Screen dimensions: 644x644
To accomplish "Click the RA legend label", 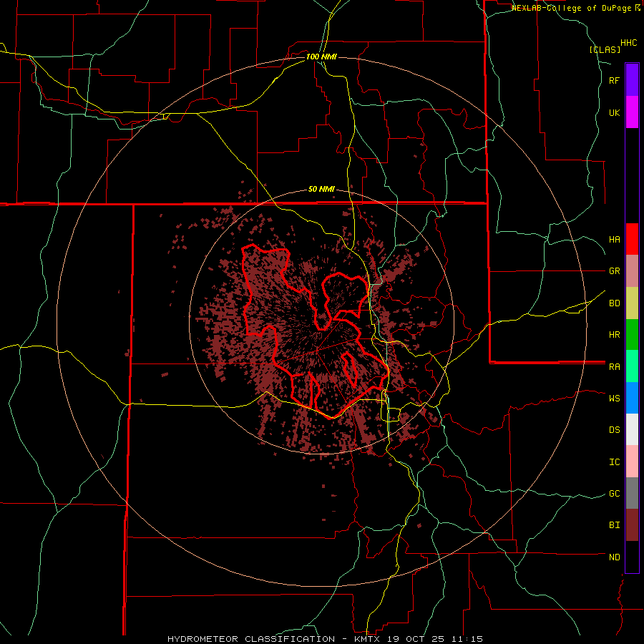I will (614, 366).
